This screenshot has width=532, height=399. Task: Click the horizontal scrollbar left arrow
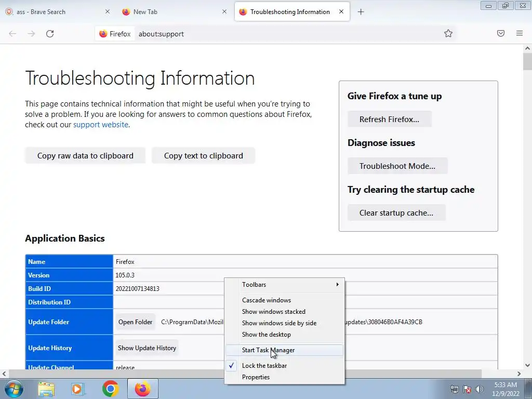click(x=4, y=374)
